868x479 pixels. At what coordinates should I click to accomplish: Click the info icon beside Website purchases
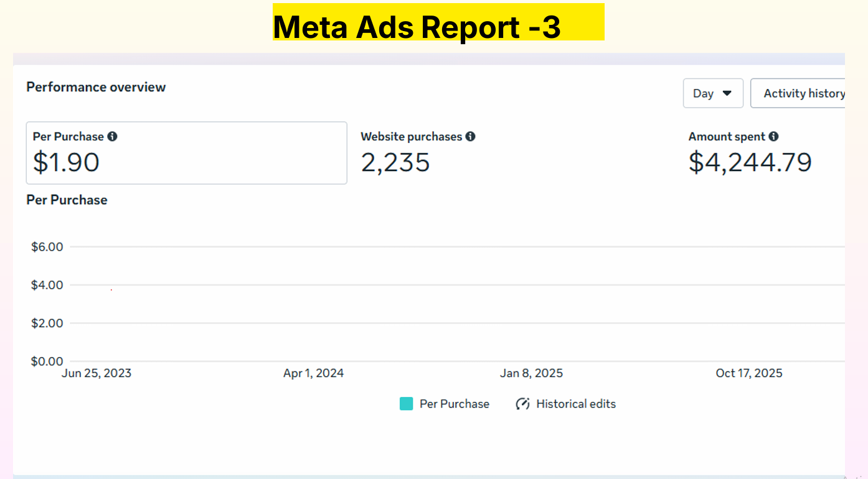click(470, 136)
